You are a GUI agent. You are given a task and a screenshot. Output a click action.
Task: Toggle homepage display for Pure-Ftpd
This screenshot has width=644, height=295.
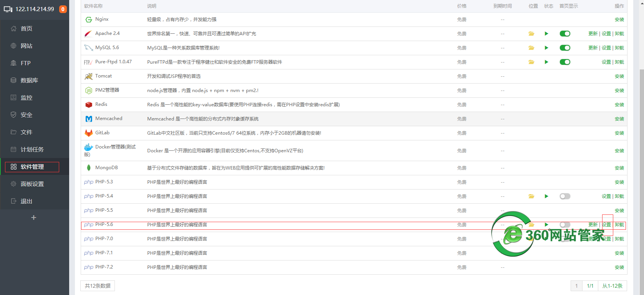(x=565, y=62)
